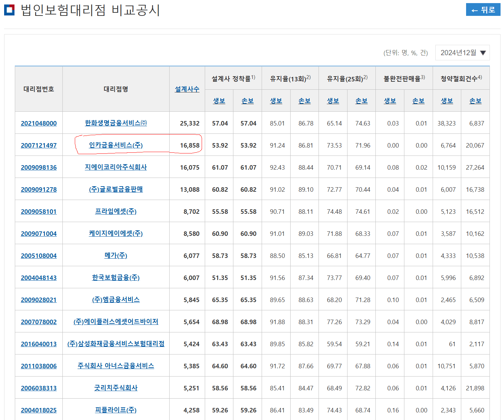Open agency number 2007078002
The image size is (504, 420).
click(39, 322)
